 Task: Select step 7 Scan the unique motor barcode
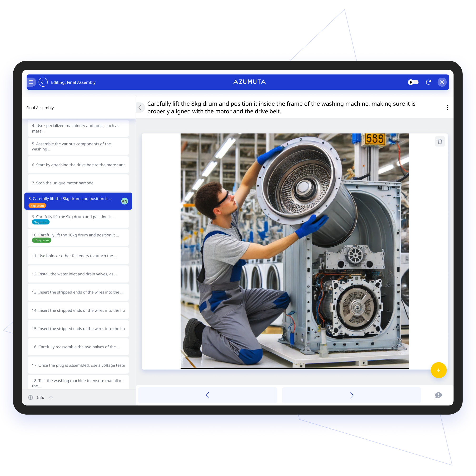tap(78, 183)
